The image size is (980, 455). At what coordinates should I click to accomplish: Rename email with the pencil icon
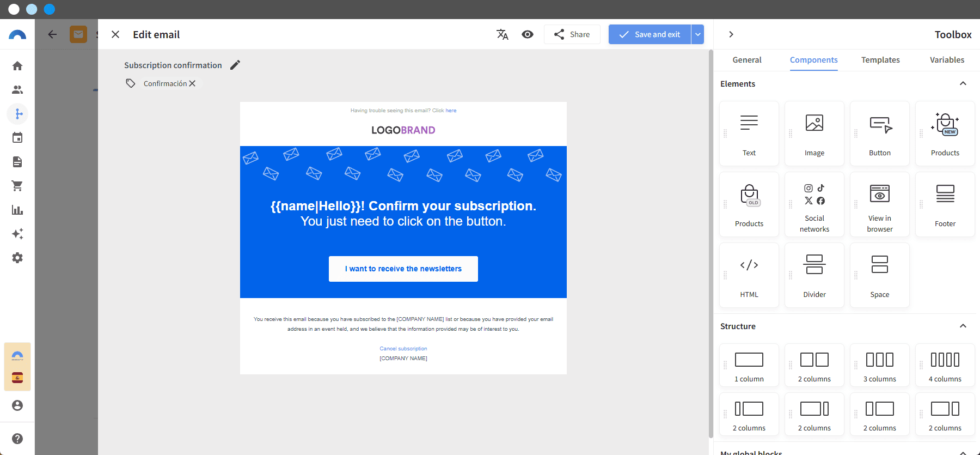pyautogui.click(x=235, y=65)
